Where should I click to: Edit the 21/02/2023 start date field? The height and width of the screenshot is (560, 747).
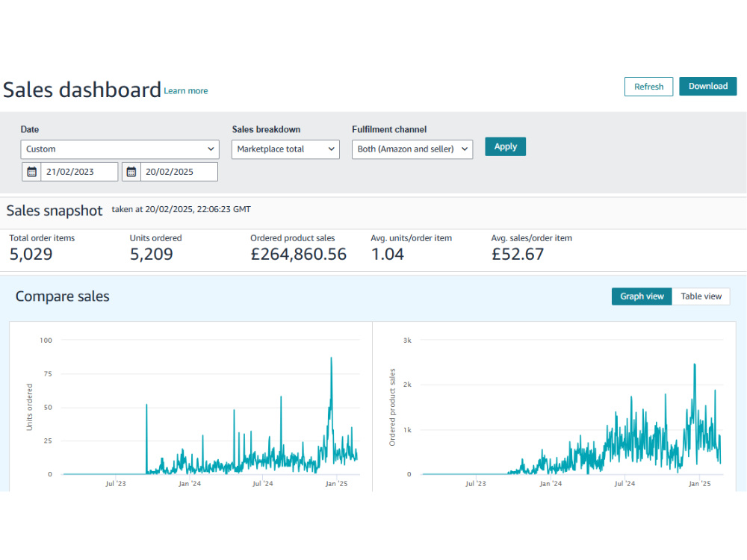tap(80, 172)
